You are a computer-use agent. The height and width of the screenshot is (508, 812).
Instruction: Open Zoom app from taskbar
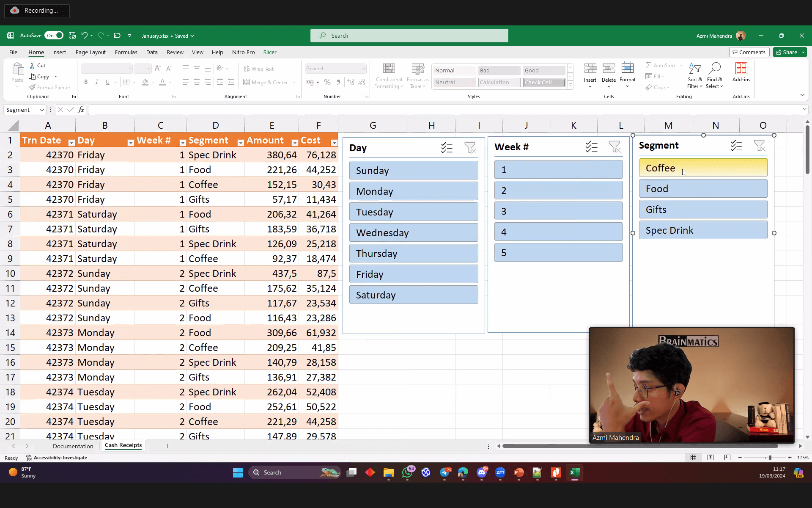coord(500,472)
